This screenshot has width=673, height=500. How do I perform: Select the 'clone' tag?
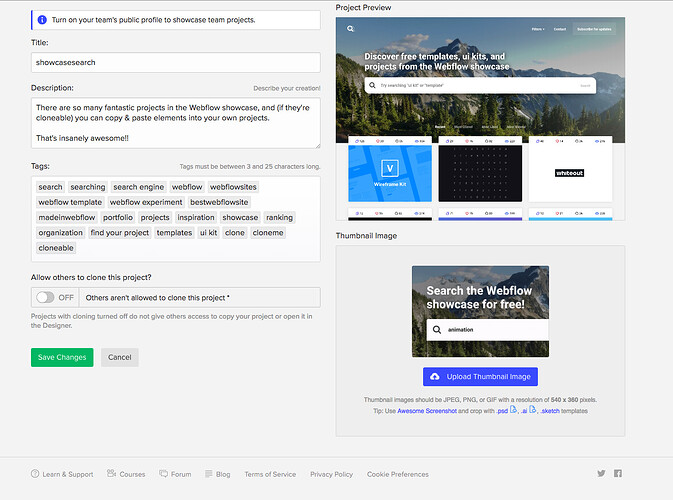tap(235, 233)
